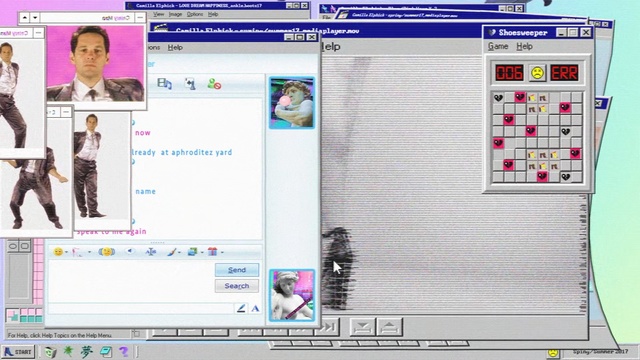Open the Game menu in Shoesweeper
Viewport: 640px width, 360px height.
coord(498,46)
